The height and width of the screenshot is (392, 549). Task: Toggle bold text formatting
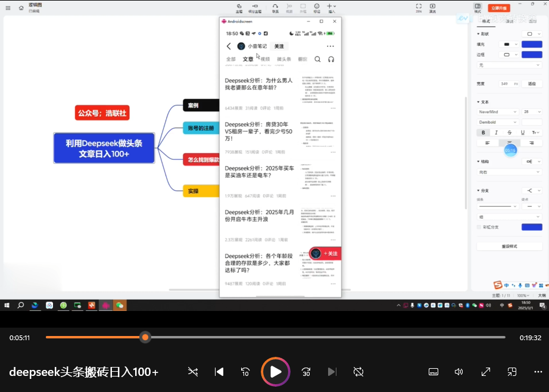tap(483, 132)
